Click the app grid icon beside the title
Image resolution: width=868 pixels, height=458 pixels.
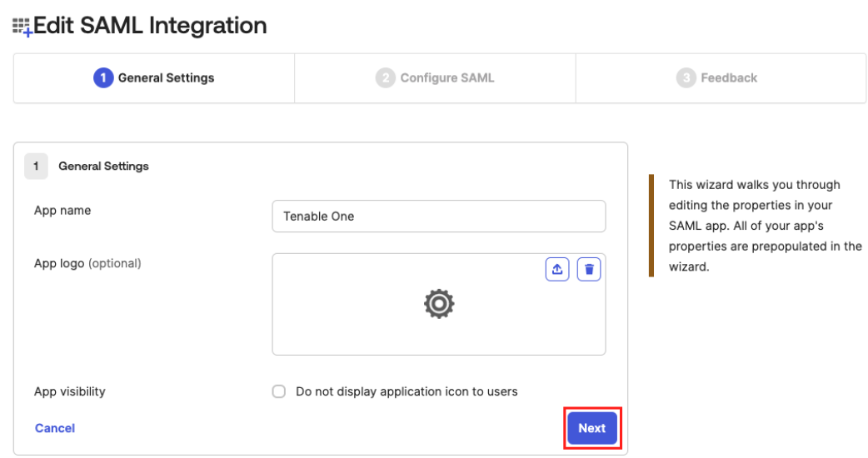(22, 27)
